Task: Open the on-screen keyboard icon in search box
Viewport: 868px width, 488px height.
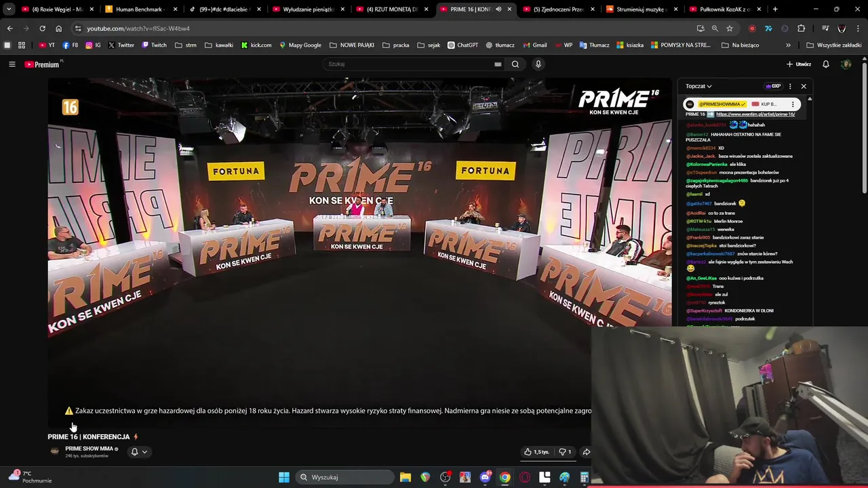Action: (x=498, y=64)
